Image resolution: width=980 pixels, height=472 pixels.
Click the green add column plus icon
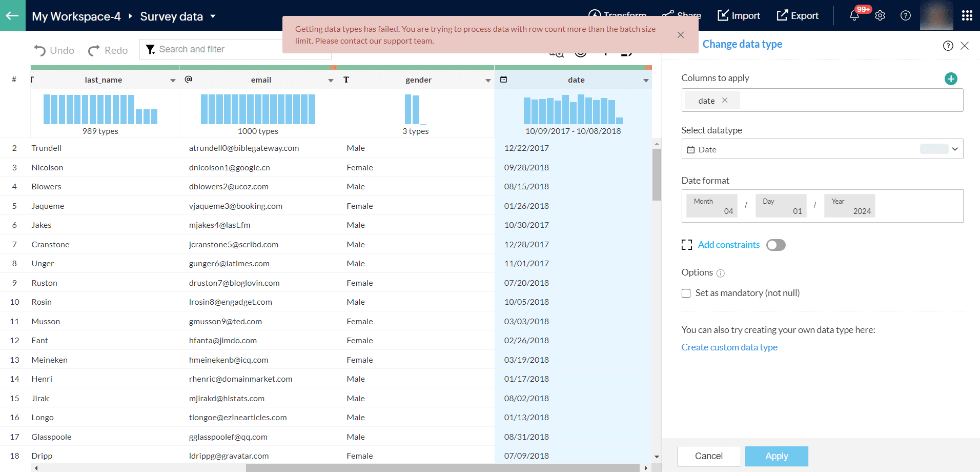click(951, 79)
